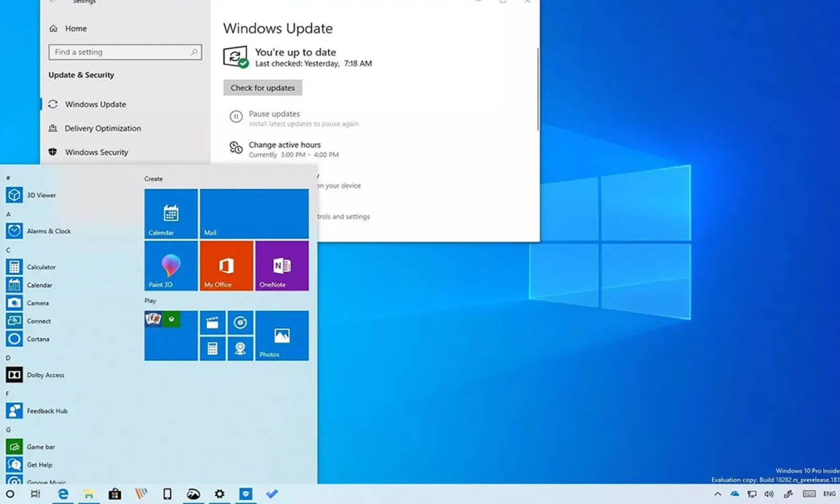This screenshot has width=840, height=504.
Task: Launch 3D Viewer from the app list
Action: (41, 195)
